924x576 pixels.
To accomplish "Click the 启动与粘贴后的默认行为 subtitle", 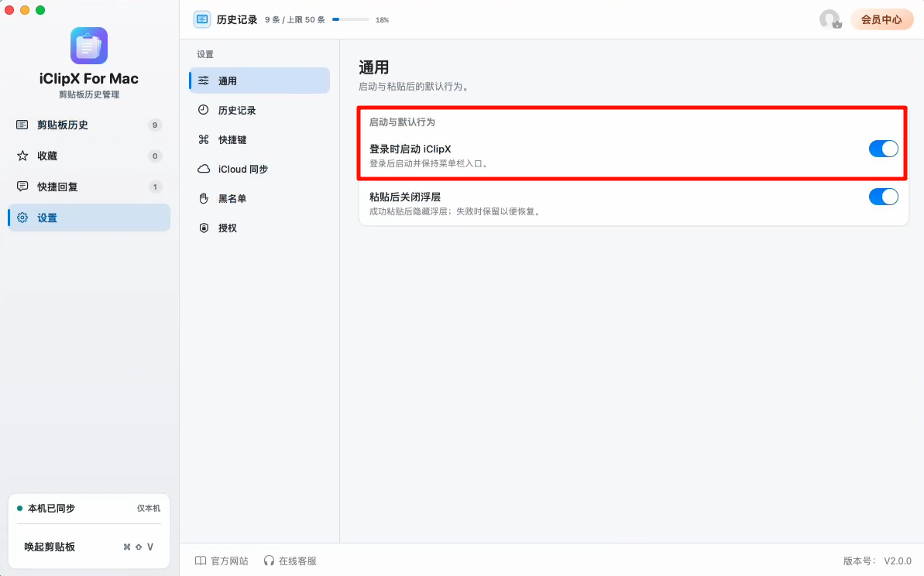I will [414, 87].
